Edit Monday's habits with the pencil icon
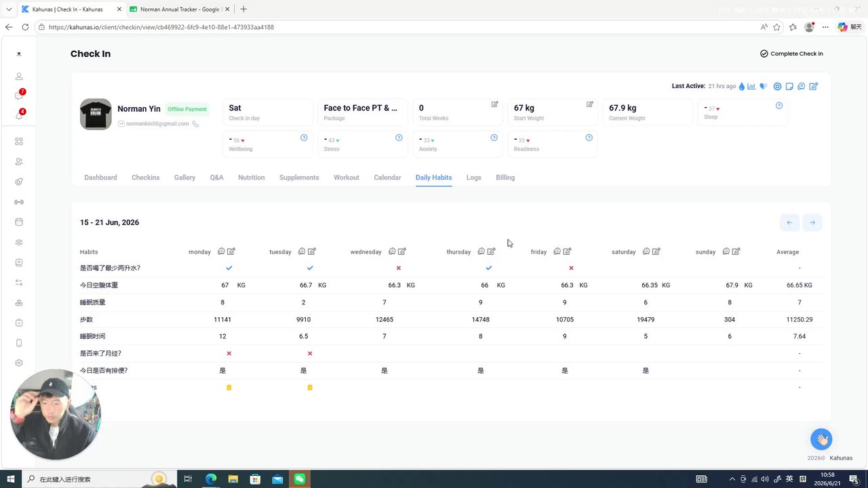 click(x=231, y=251)
